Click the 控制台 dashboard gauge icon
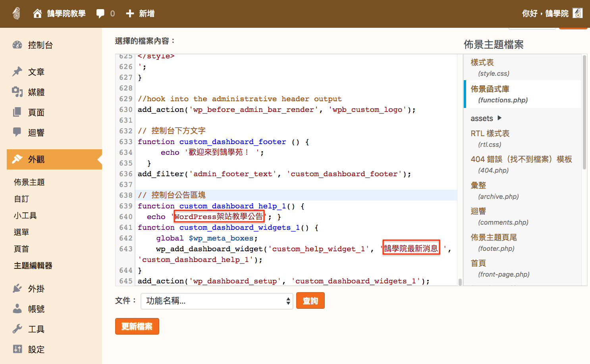Viewport: 590px width, 364px height. point(17,45)
